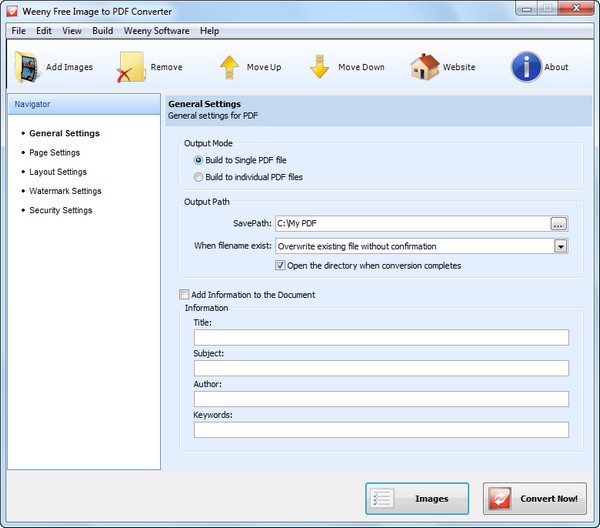Click the blue About info icon
Screen dimensions: 600x528
[x=527, y=67]
